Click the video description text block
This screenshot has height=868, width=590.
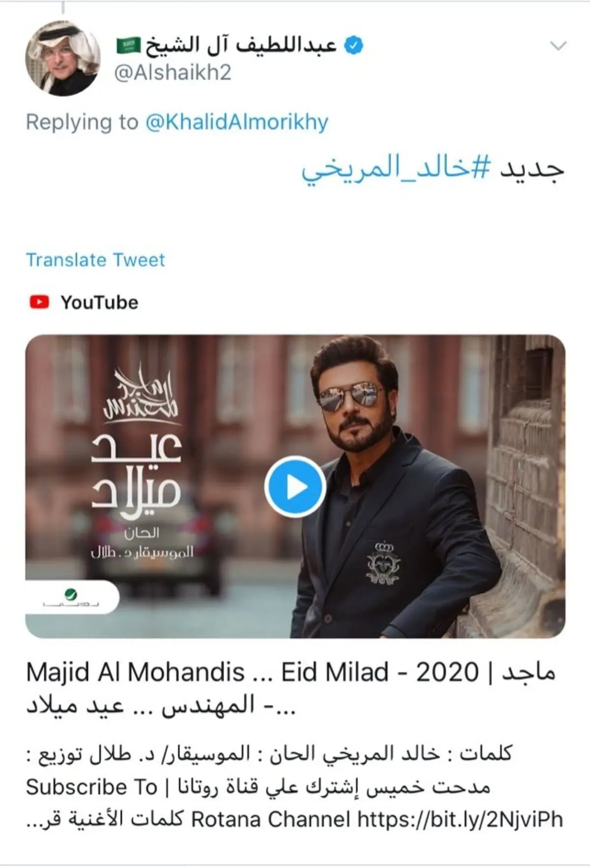(x=295, y=787)
